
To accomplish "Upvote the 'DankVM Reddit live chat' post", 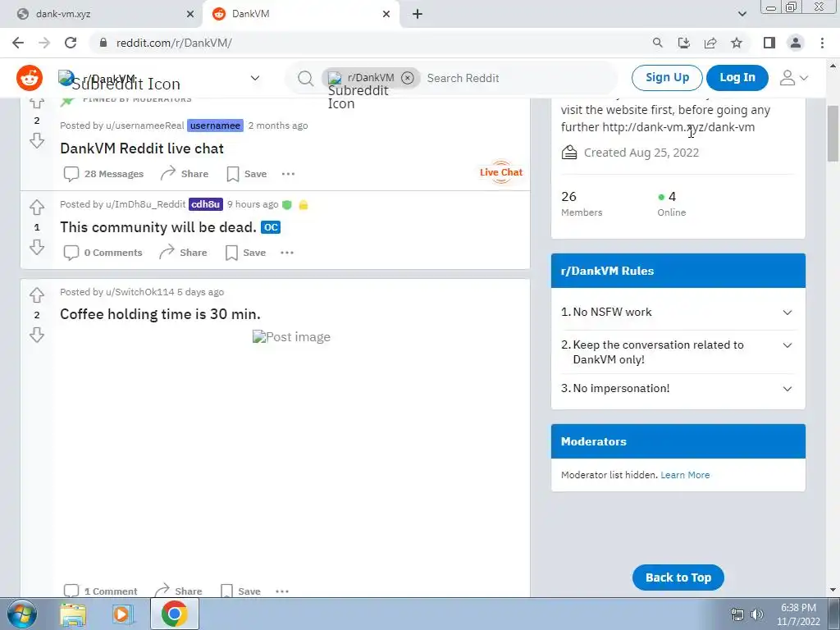I will pyautogui.click(x=36, y=103).
